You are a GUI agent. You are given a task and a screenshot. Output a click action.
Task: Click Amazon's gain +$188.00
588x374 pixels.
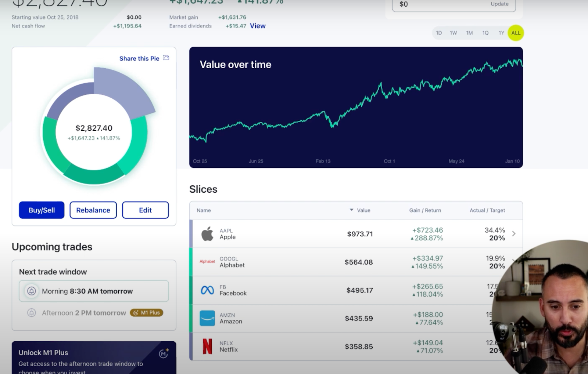pyautogui.click(x=428, y=315)
